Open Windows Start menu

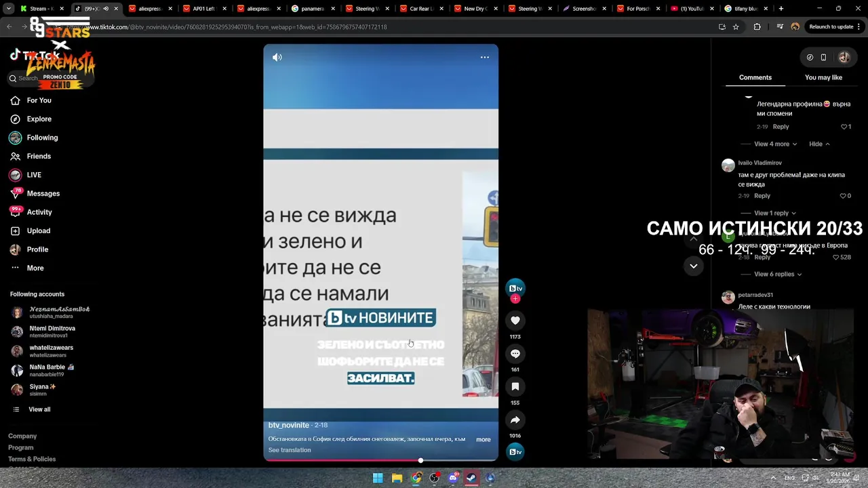378,478
